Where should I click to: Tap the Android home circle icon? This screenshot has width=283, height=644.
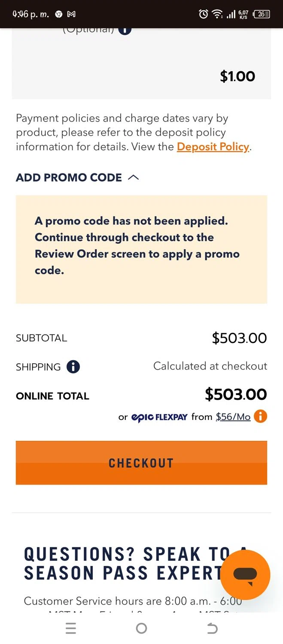click(141, 629)
